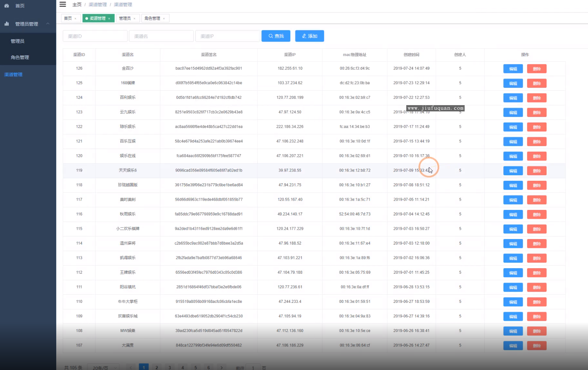Screen dimensions: 588x370
Task: Focus the 渠道IP search field
Action: click(228, 36)
